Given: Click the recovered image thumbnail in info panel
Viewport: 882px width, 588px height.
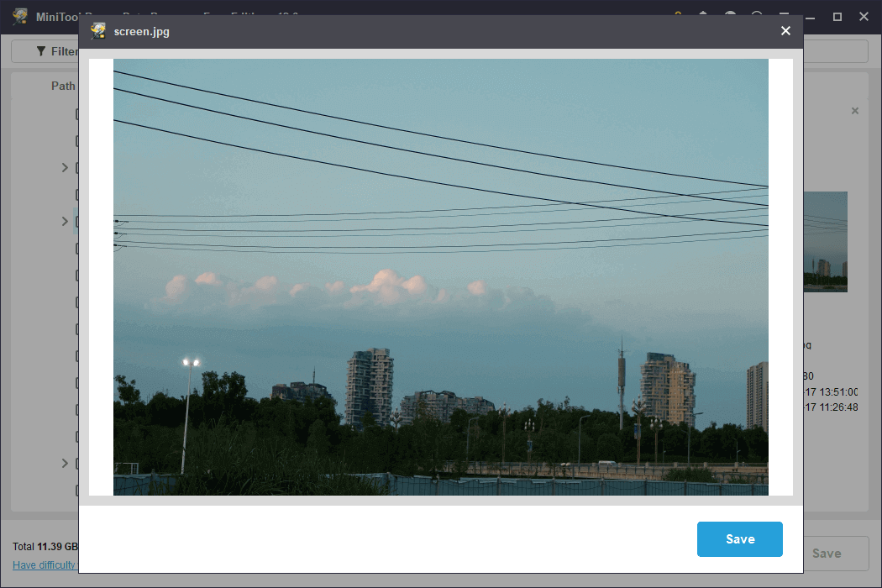Looking at the screenshot, I should (x=824, y=242).
